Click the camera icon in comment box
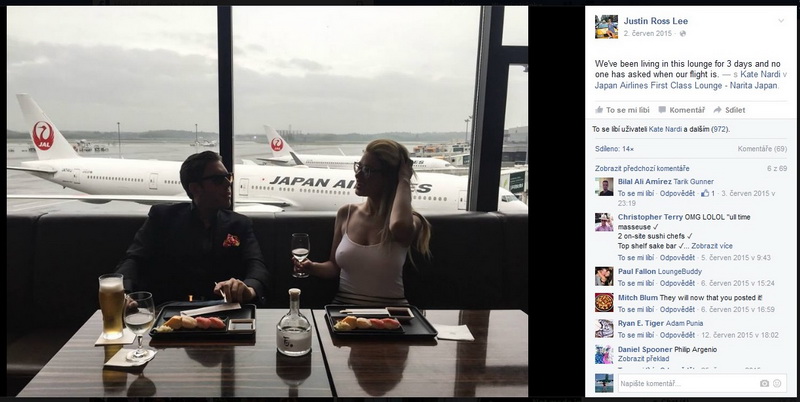This screenshot has height=402, width=800. 764,384
